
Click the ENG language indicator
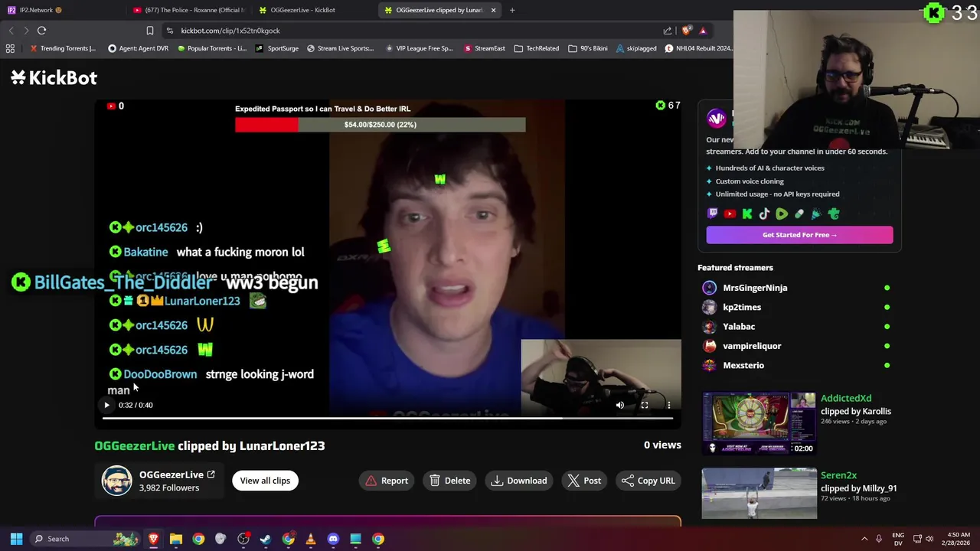tap(898, 539)
